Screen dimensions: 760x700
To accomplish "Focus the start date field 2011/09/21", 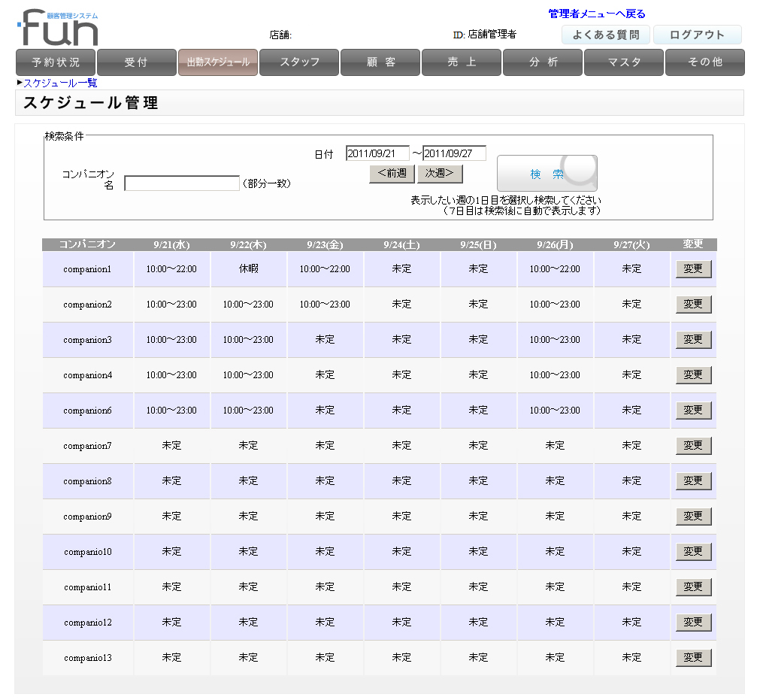I will [377, 153].
